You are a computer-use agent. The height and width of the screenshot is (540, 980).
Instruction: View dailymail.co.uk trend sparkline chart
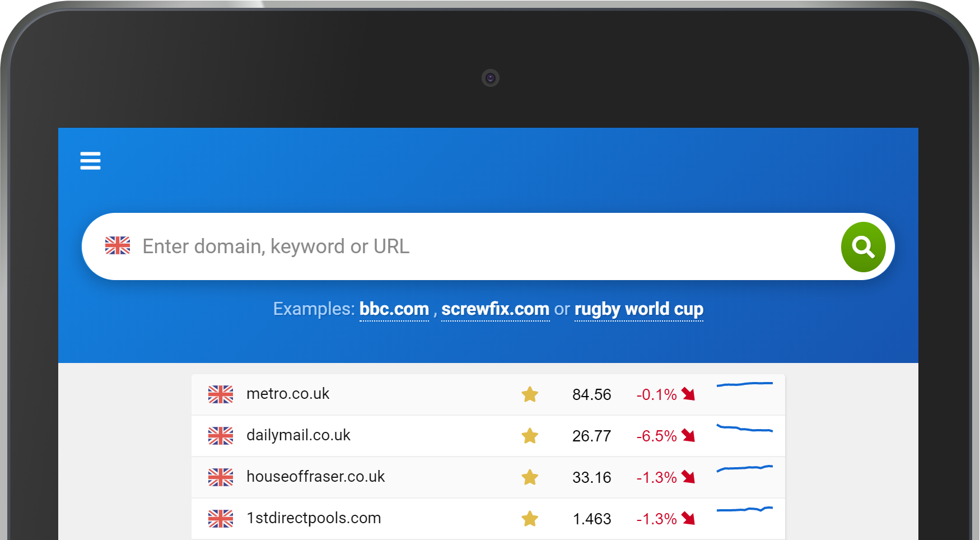coord(745,429)
